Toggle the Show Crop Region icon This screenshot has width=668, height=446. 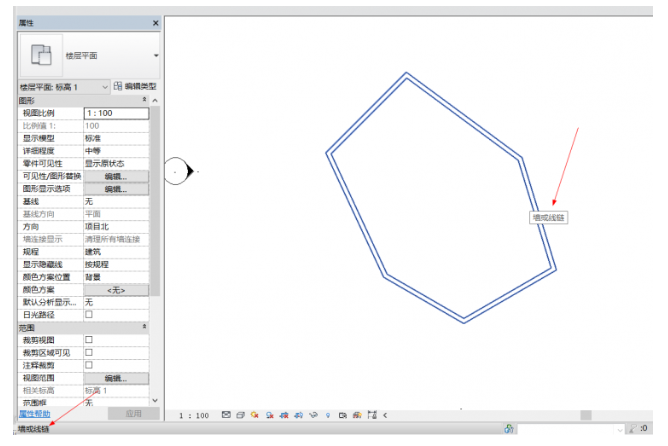299,415
